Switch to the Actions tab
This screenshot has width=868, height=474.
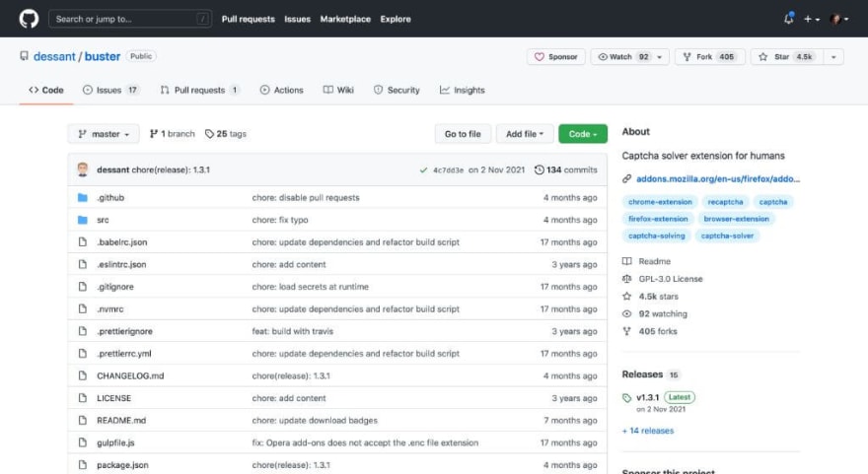coord(282,90)
